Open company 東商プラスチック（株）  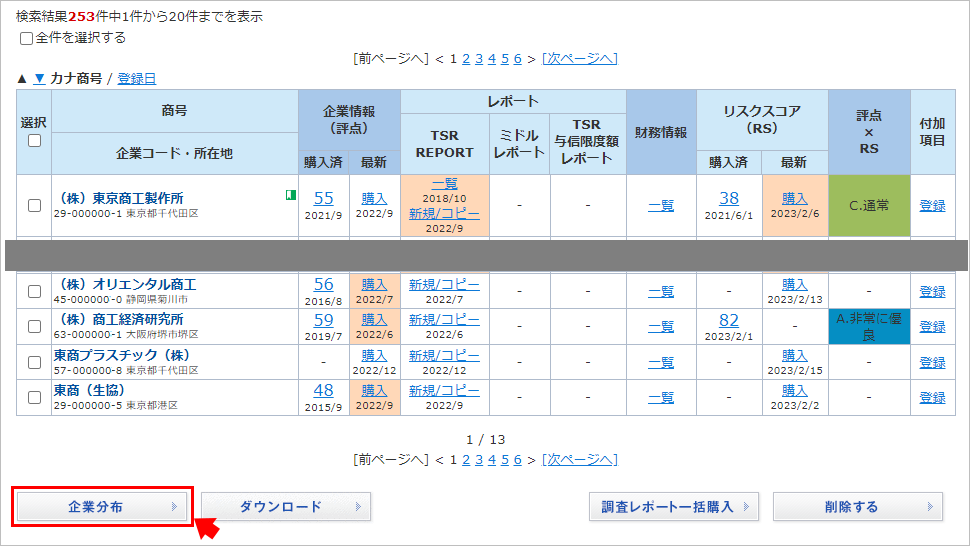tap(122, 356)
